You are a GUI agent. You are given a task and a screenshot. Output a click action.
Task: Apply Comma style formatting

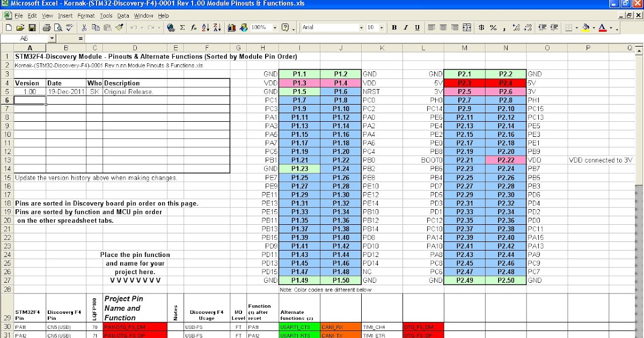pyautogui.click(x=504, y=27)
